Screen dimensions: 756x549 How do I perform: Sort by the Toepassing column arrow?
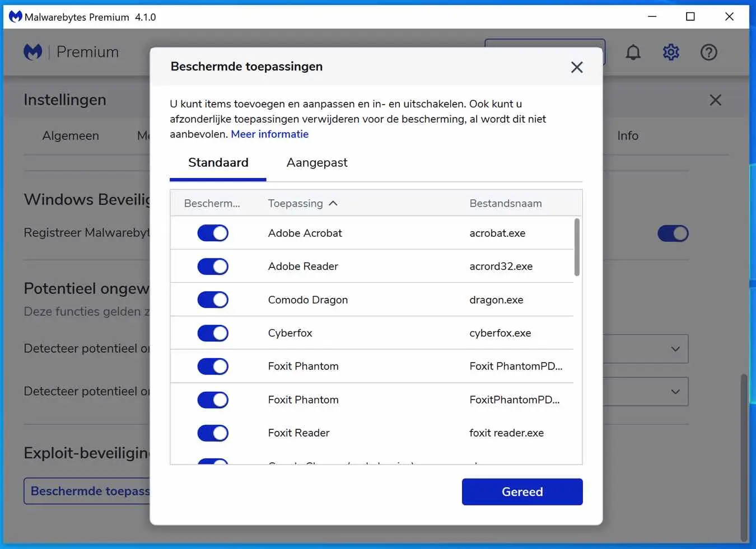333,203
